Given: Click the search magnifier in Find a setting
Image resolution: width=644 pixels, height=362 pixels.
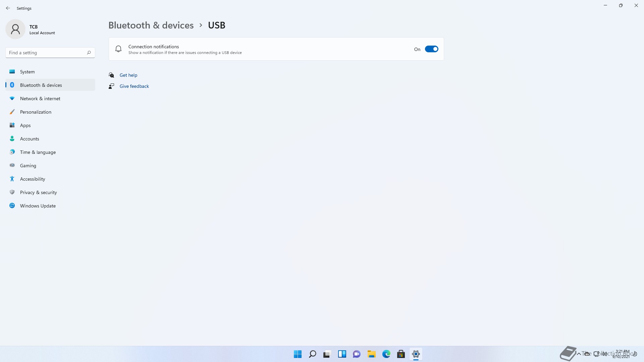Looking at the screenshot, I should 89,53.
